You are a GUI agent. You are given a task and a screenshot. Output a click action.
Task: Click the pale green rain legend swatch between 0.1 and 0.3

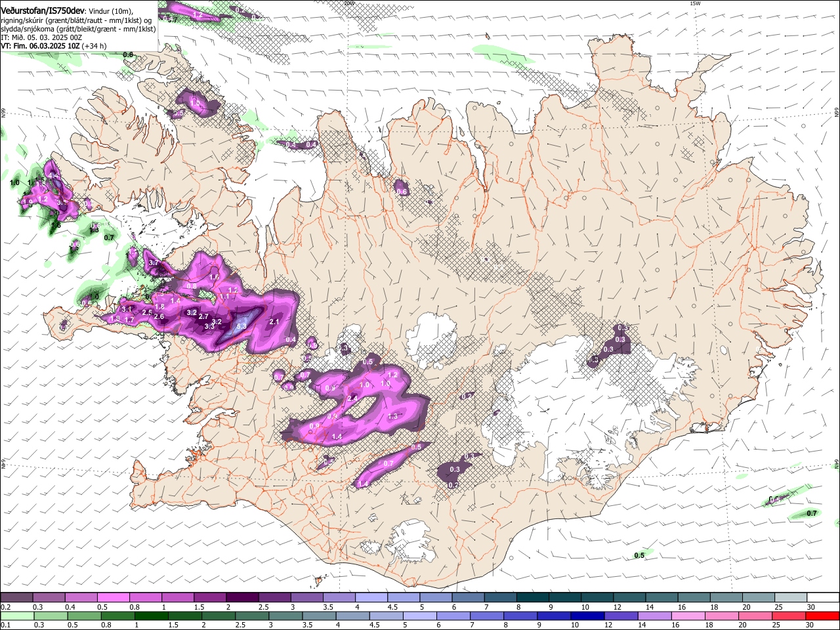point(16,616)
